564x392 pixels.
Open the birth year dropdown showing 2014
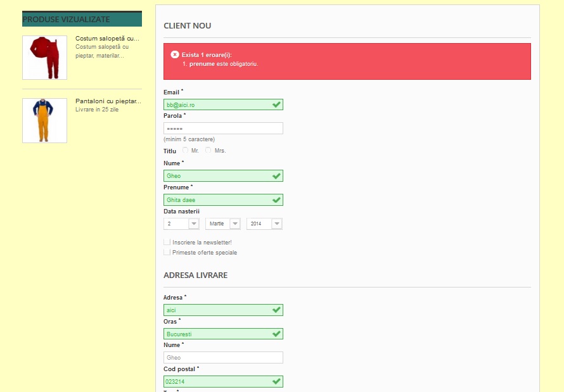click(264, 224)
